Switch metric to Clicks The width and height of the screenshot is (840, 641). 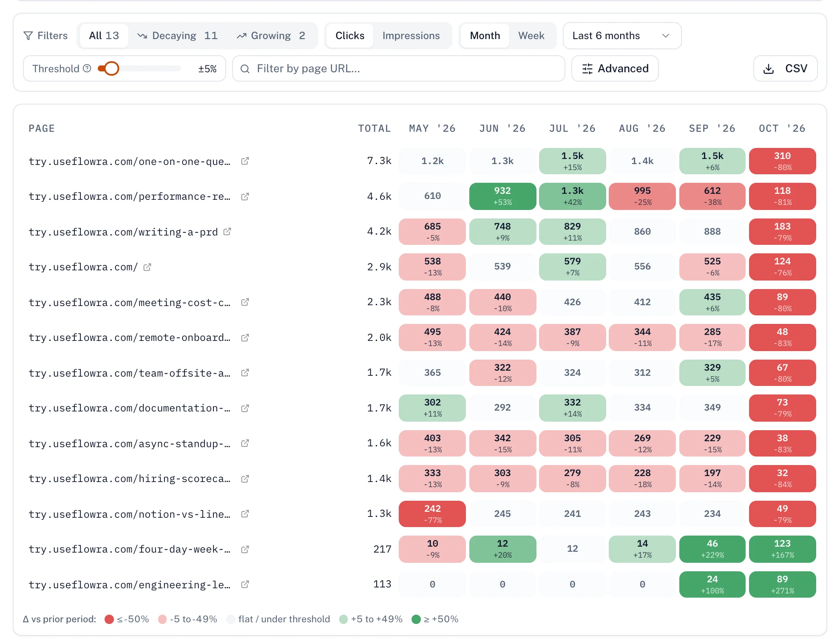[x=350, y=36]
